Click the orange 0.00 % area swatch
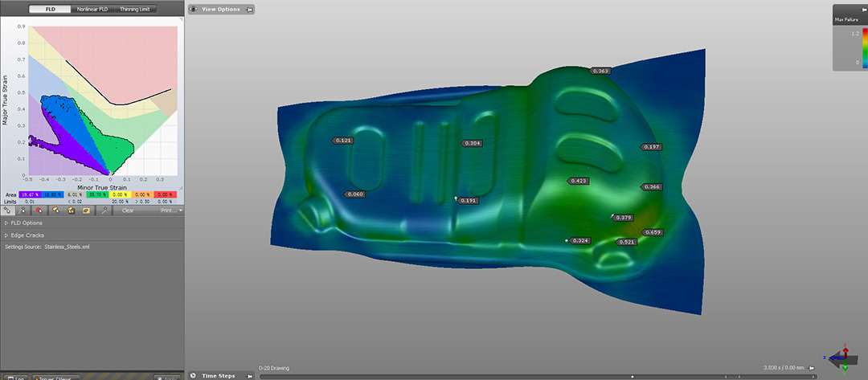 click(142, 194)
